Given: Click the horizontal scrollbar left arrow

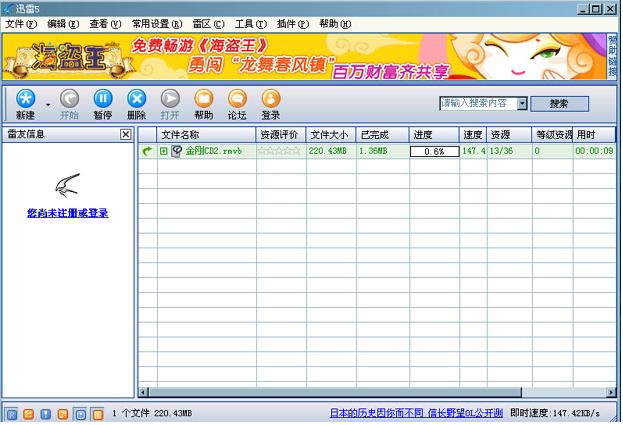Looking at the screenshot, I should (143, 393).
